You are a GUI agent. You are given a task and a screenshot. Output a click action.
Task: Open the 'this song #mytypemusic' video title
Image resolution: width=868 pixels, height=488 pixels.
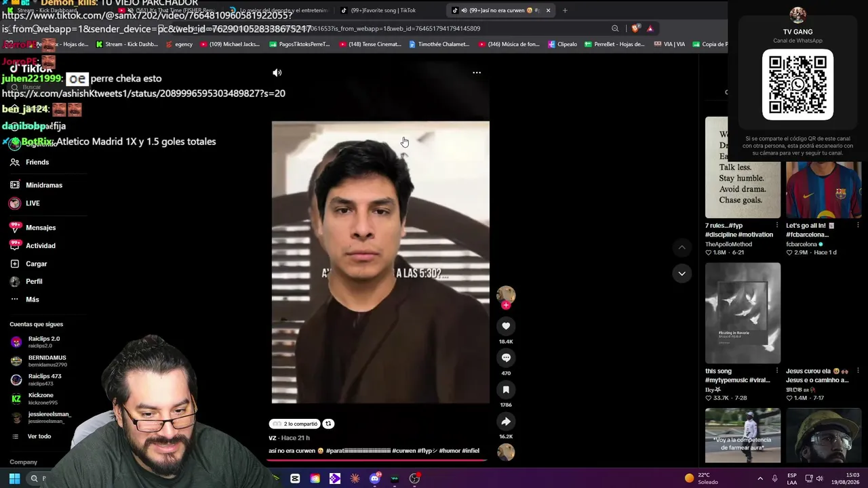(x=738, y=375)
